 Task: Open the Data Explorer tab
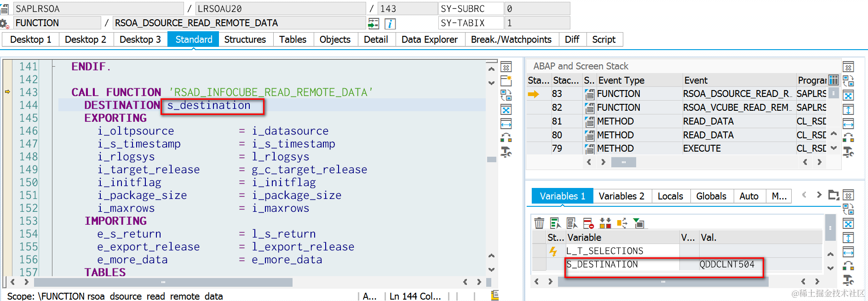(x=429, y=40)
